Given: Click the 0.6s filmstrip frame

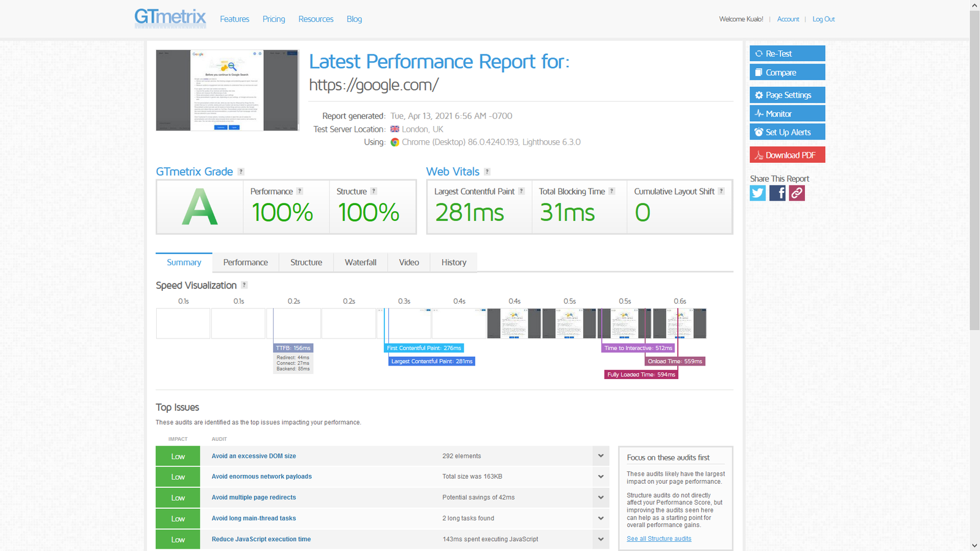Looking at the screenshot, I should pyautogui.click(x=680, y=323).
